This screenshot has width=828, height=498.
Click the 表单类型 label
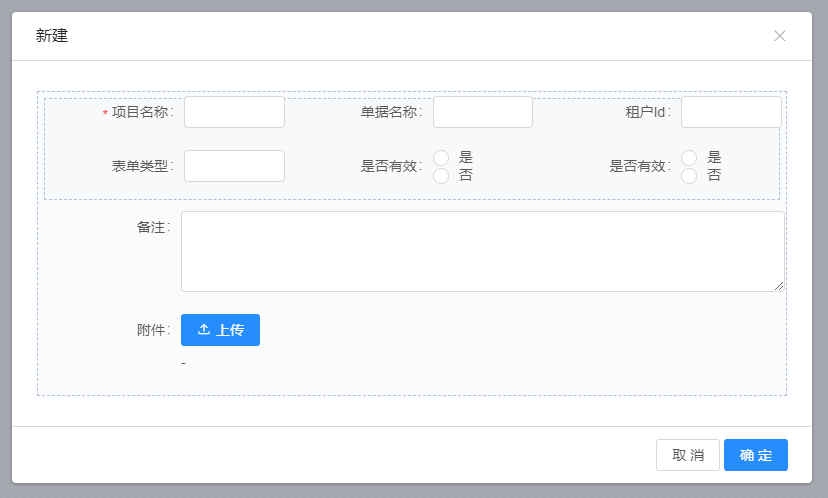pyautogui.click(x=140, y=166)
